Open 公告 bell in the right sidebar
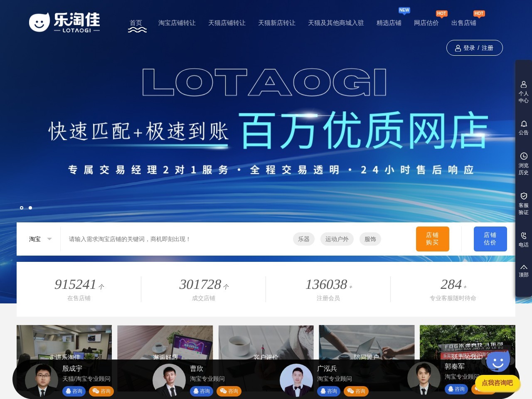 [524, 128]
